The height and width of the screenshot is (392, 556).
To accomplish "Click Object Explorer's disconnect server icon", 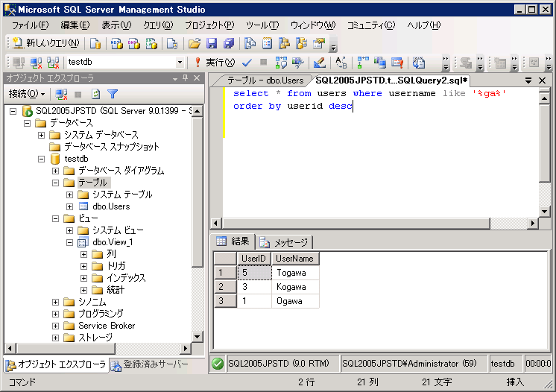I will (61, 94).
